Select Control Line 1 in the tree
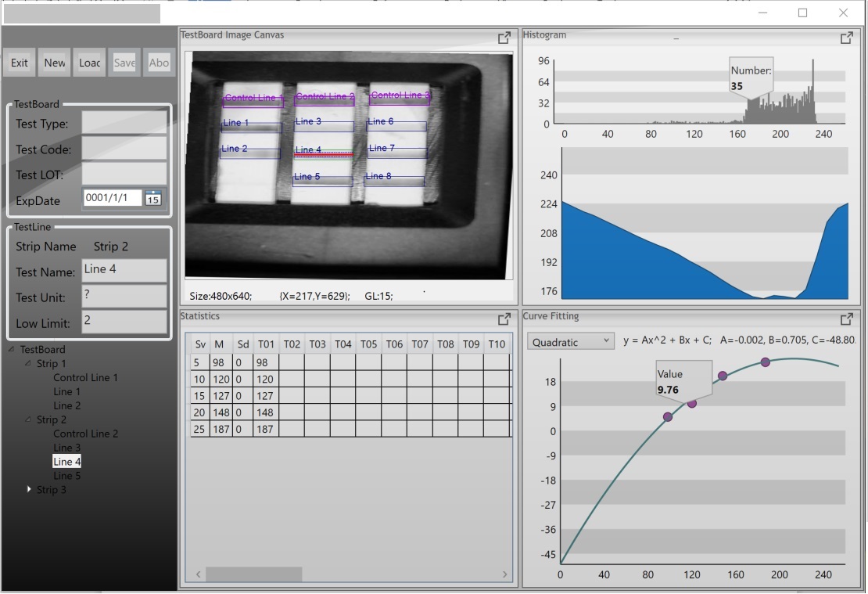 pos(85,378)
